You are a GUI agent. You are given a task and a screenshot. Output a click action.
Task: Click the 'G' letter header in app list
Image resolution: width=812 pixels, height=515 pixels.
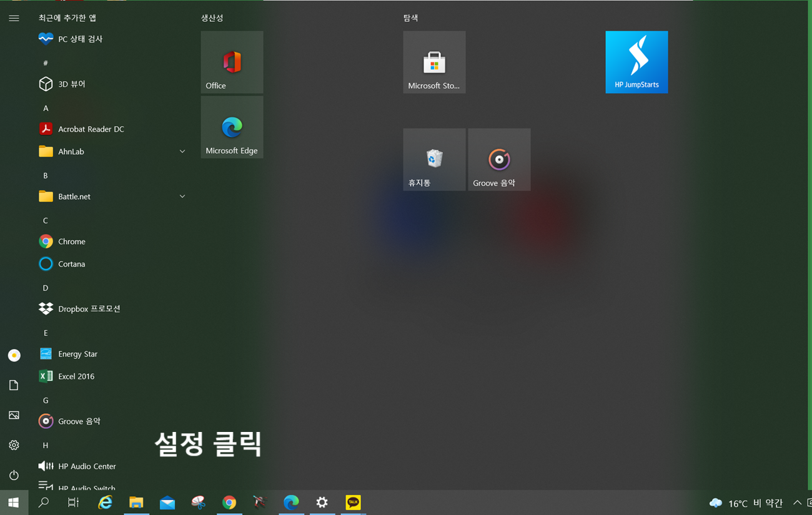coord(45,400)
